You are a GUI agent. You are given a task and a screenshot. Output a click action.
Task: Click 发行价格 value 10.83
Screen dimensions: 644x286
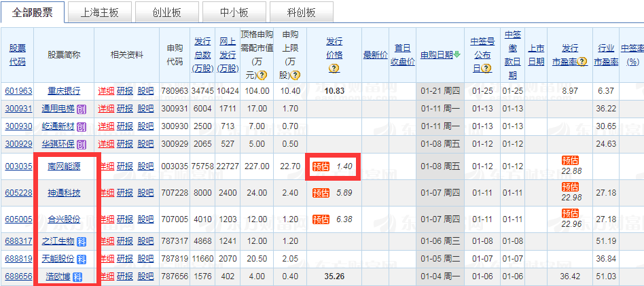pos(334,91)
